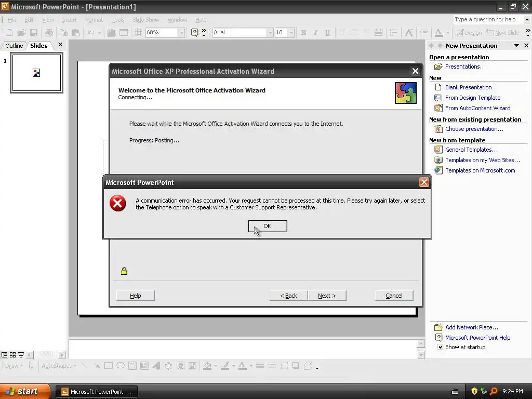Switch to Normal View icon
Screen dimensions: 532x399
(4, 355)
